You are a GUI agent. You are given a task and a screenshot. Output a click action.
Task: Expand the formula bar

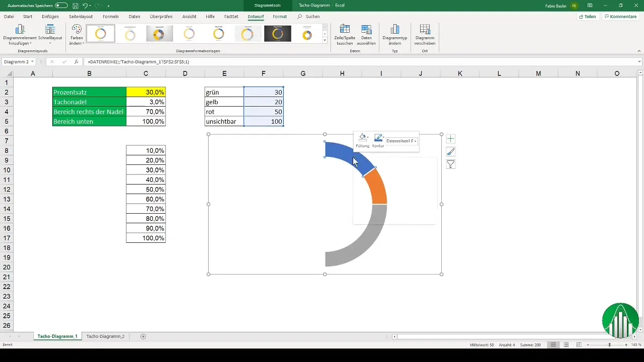click(x=639, y=62)
